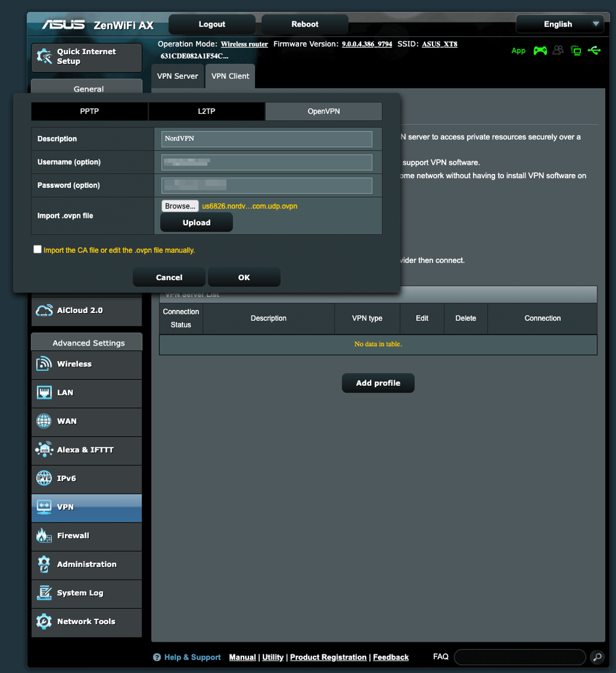The image size is (616, 673).
Task: Switch to the VPN Client tab
Action: [x=230, y=76]
